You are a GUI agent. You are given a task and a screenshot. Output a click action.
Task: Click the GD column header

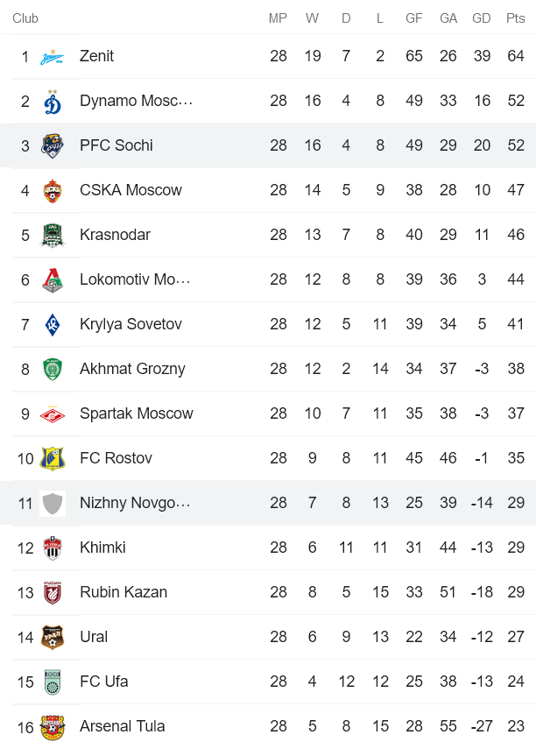point(482,18)
